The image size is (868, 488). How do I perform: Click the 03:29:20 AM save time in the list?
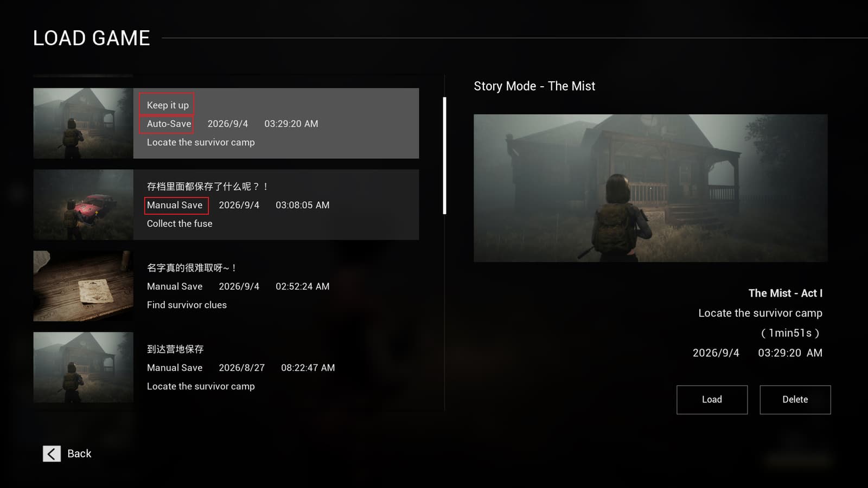tap(291, 124)
